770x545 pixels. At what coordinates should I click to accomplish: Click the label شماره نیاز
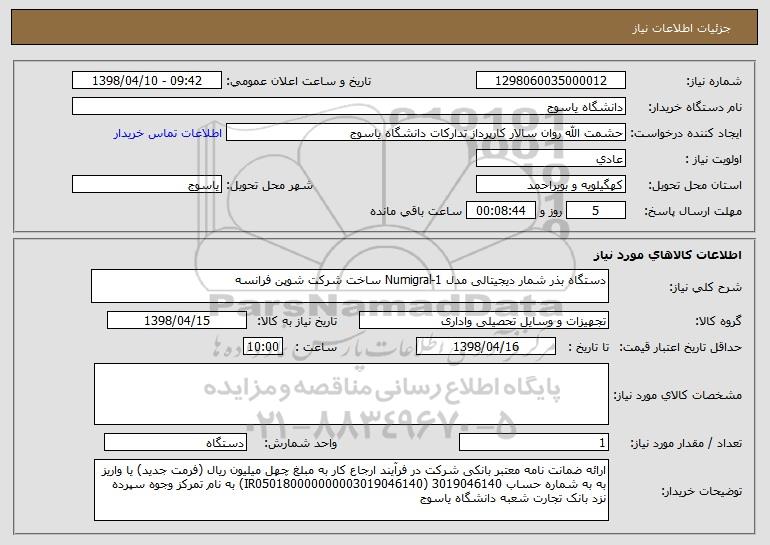(x=714, y=81)
